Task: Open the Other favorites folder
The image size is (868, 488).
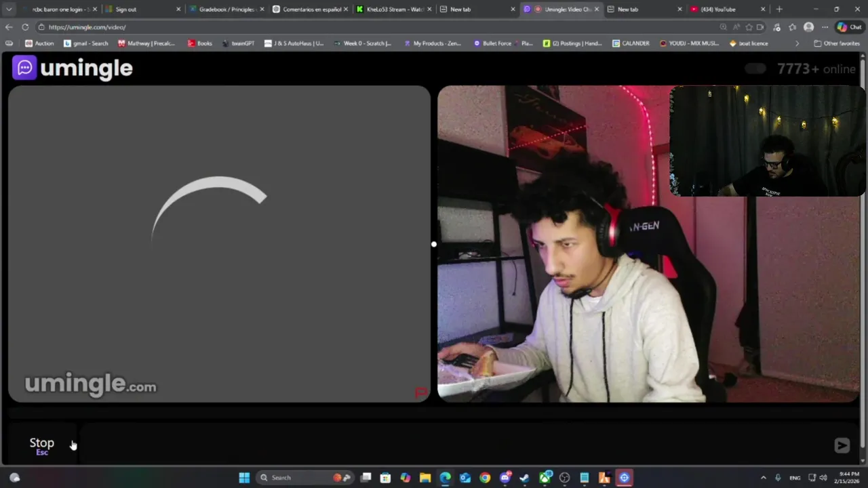Action: [837, 43]
